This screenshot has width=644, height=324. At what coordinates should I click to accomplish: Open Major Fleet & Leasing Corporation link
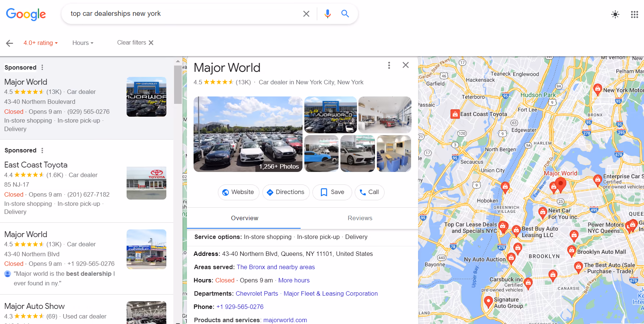330,293
